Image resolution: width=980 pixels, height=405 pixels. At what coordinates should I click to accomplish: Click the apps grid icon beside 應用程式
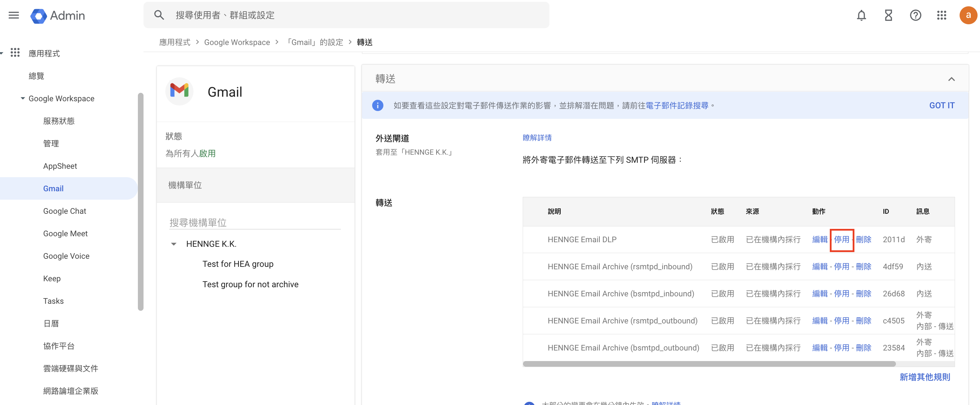point(15,53)
